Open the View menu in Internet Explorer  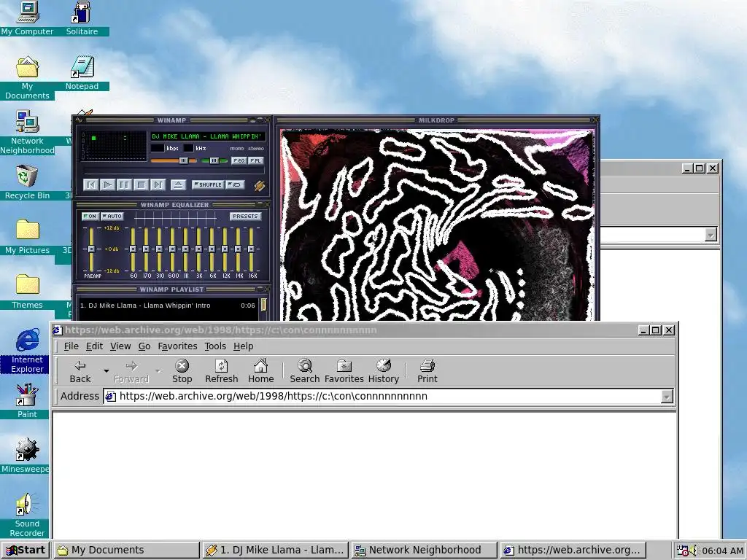[x=120, y=346]
